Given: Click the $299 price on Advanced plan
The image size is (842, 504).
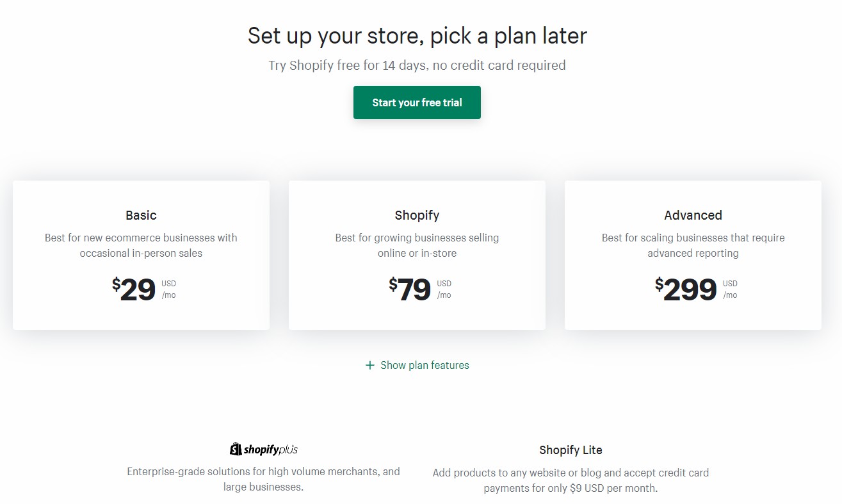Looking at the screenshot, I should [686, 289].
